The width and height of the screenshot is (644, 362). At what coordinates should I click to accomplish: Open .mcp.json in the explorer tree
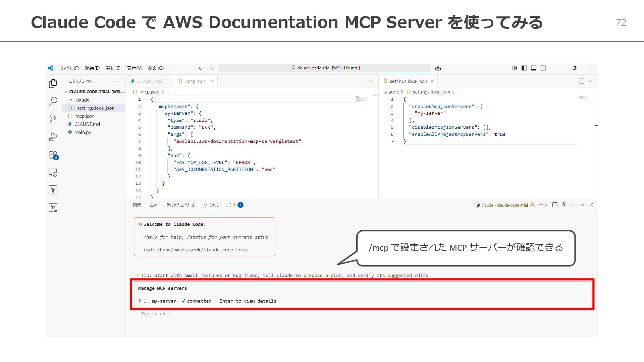click(94, 116)
